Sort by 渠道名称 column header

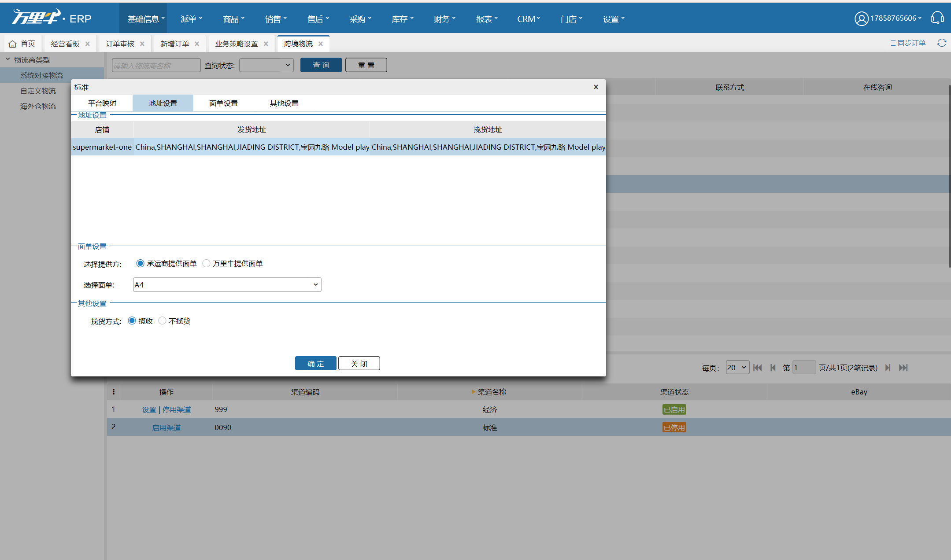(x=490, y=392)
